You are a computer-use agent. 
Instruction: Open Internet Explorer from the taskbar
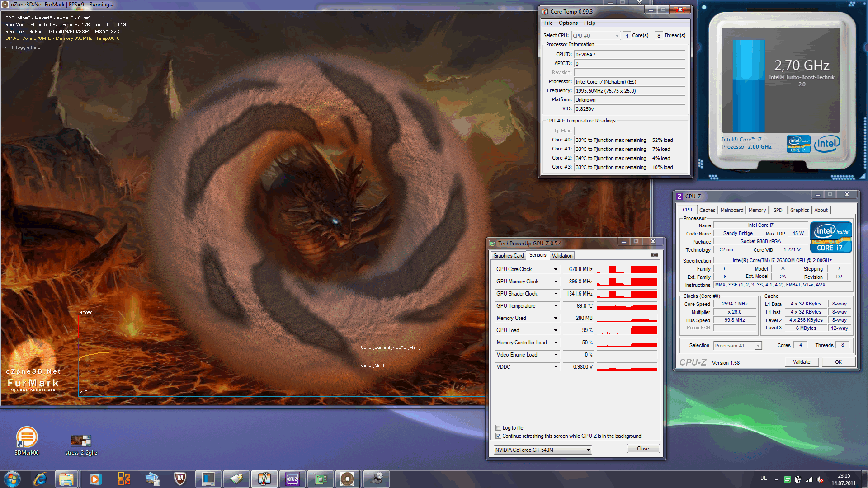[x=40, y=479]
